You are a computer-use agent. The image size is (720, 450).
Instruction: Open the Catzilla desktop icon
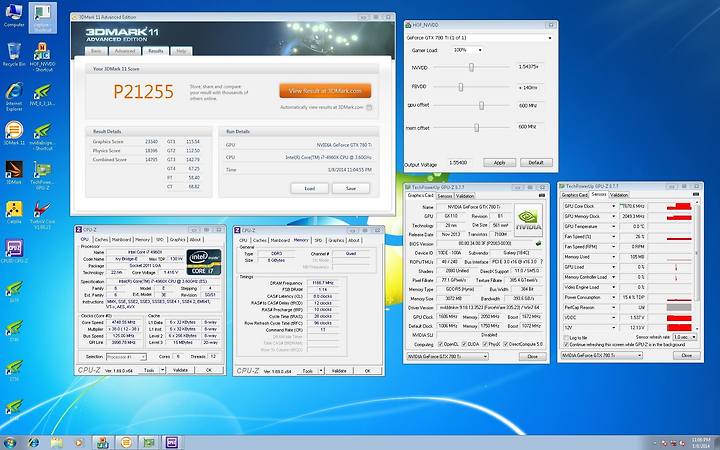[14, 212]
